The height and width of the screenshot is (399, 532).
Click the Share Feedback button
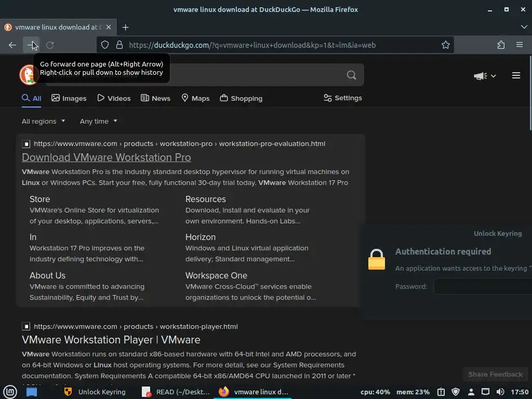495,374
